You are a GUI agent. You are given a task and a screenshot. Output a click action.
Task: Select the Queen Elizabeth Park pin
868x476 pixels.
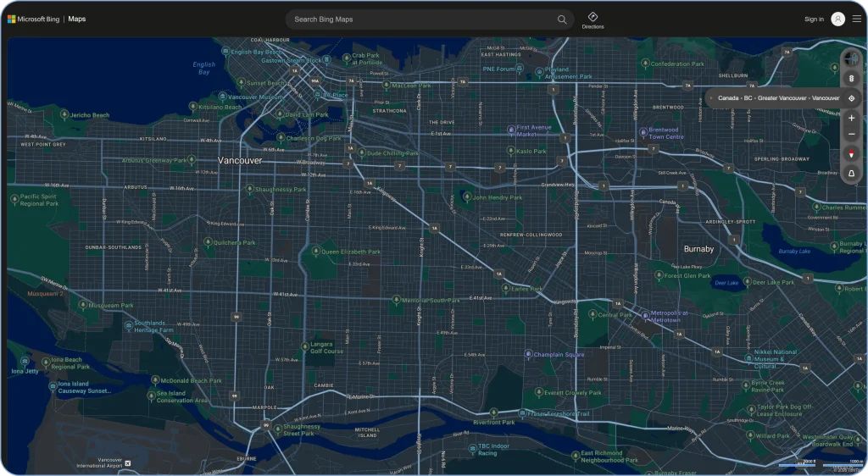[316, 251]
